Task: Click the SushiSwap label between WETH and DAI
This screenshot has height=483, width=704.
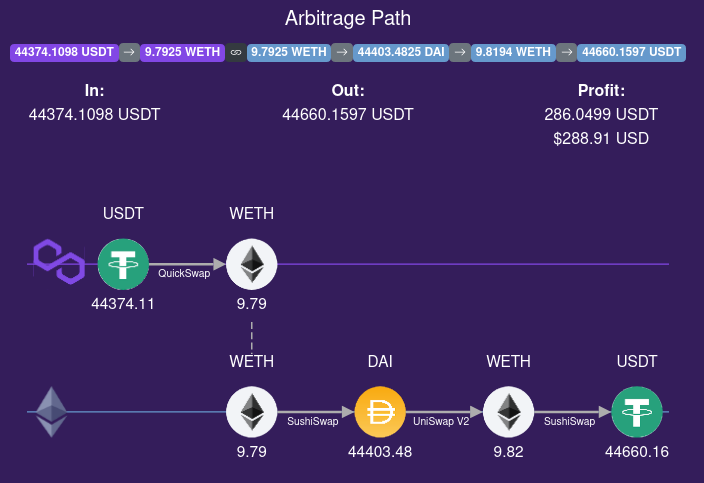Action: 313,421
